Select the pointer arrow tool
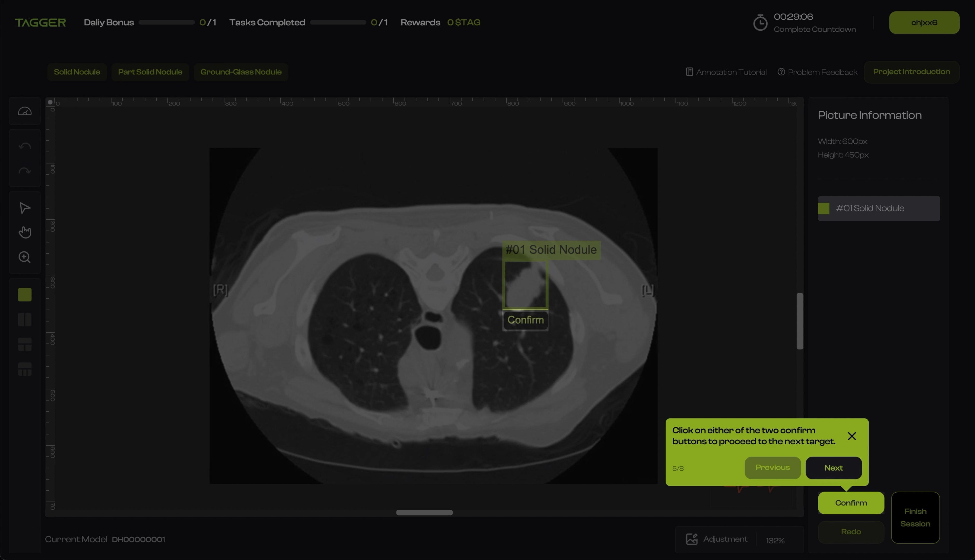This screenshot has height=560, width=975. (x=25, y=208)
